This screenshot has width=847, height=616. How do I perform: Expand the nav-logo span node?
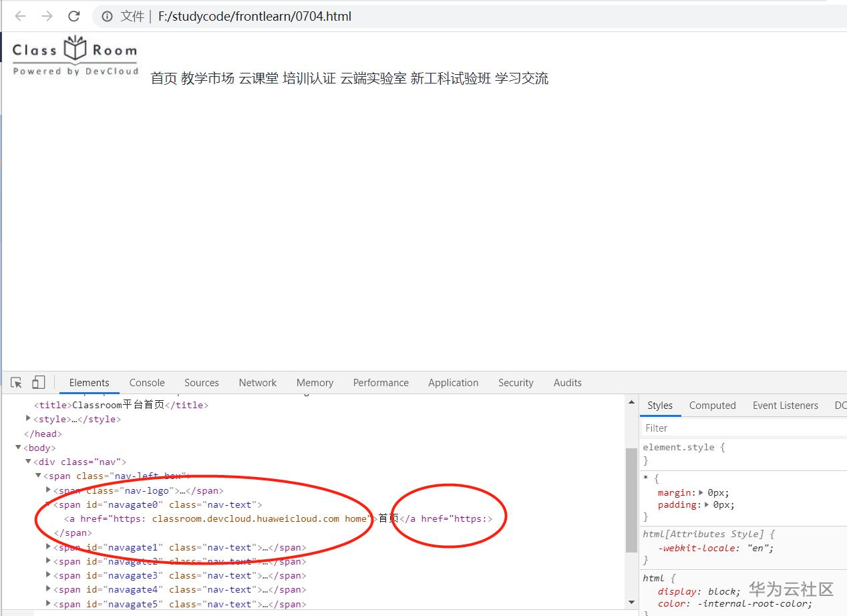point(48,490)
